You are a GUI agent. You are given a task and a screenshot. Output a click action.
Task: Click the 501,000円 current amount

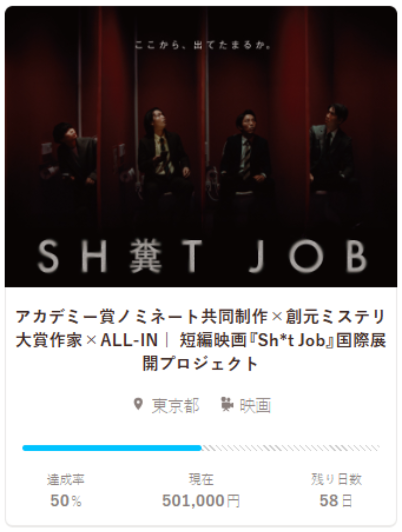(201, 500)
